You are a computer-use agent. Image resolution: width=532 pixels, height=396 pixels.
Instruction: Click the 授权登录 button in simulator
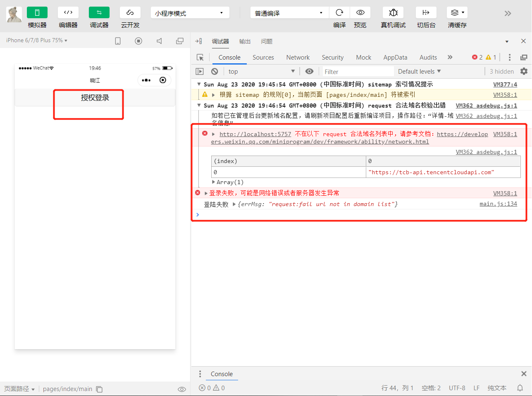tap(95, 98)
